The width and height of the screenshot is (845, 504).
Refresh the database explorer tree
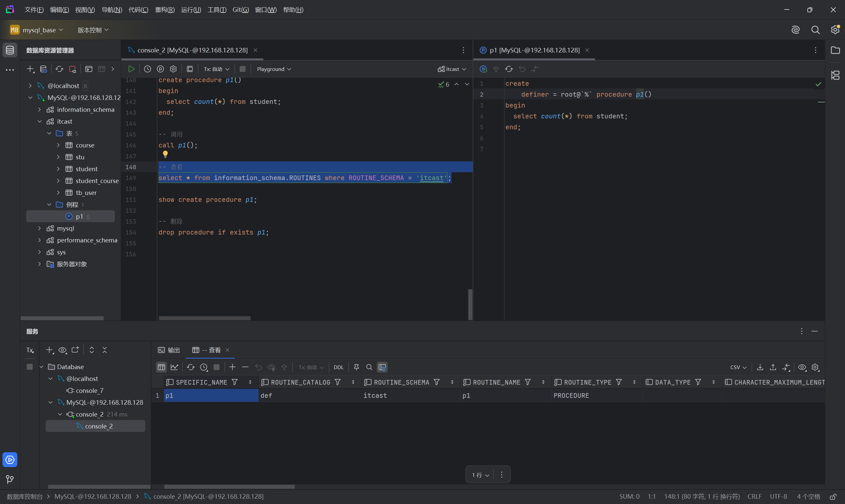coord(59,69)
